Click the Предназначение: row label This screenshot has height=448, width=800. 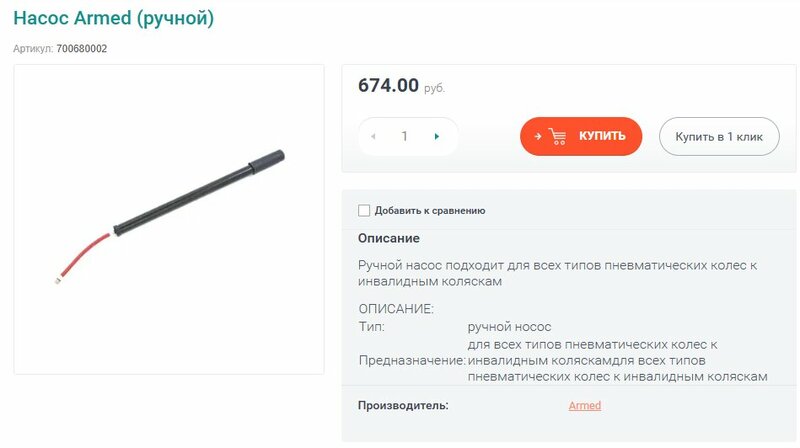tap(412, 360)
